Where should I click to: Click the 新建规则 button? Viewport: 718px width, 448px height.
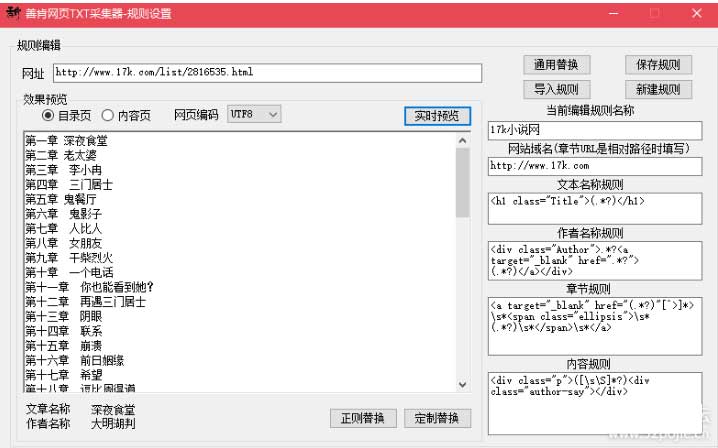658,89
